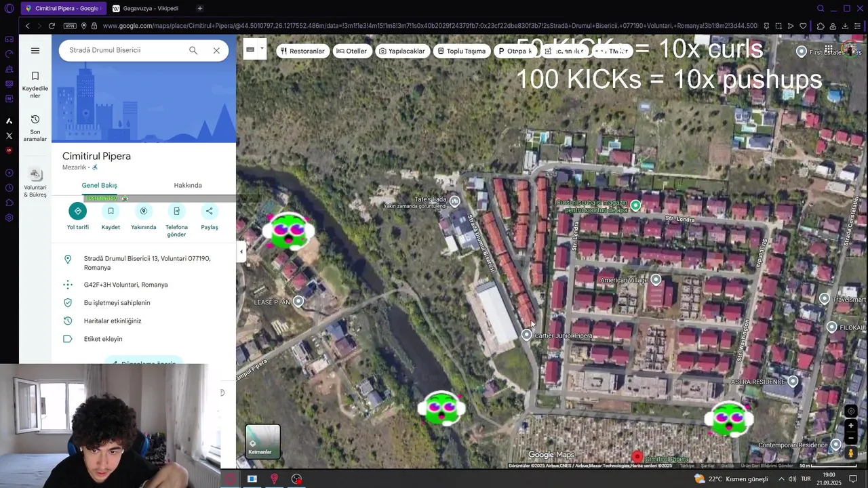868x488 pixels.
Task: Click the Cartier Junior Pipera marker
Action: (527, 335)
